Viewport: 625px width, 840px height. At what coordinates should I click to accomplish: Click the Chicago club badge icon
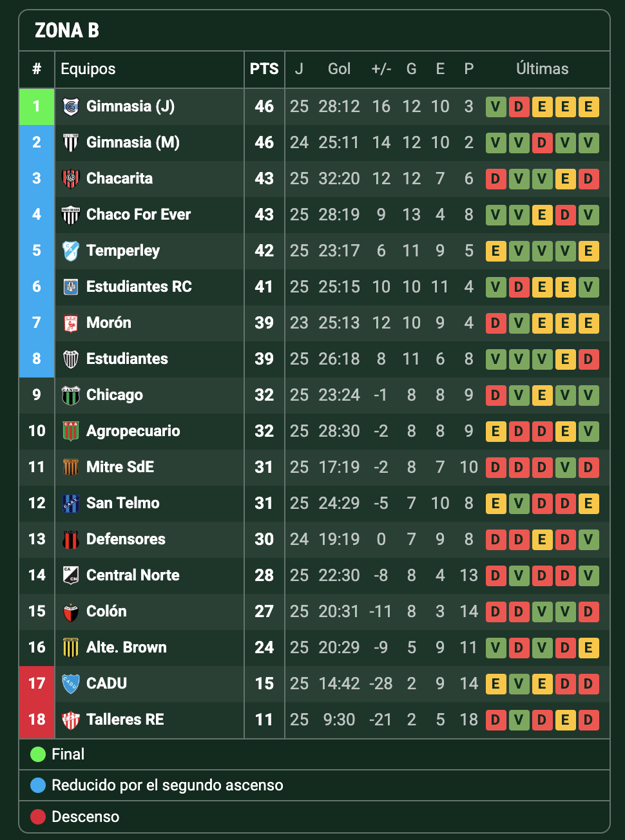(x=71, y=395)
